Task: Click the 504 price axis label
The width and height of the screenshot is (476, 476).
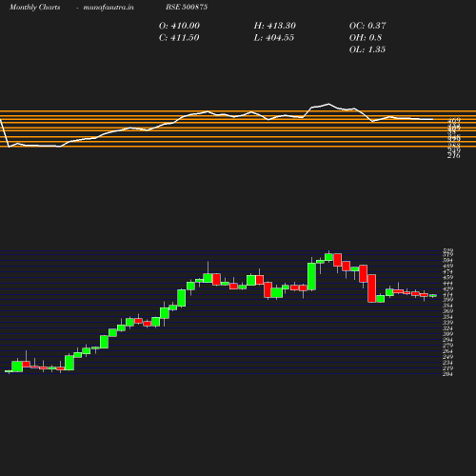Action: click(447, 261)
